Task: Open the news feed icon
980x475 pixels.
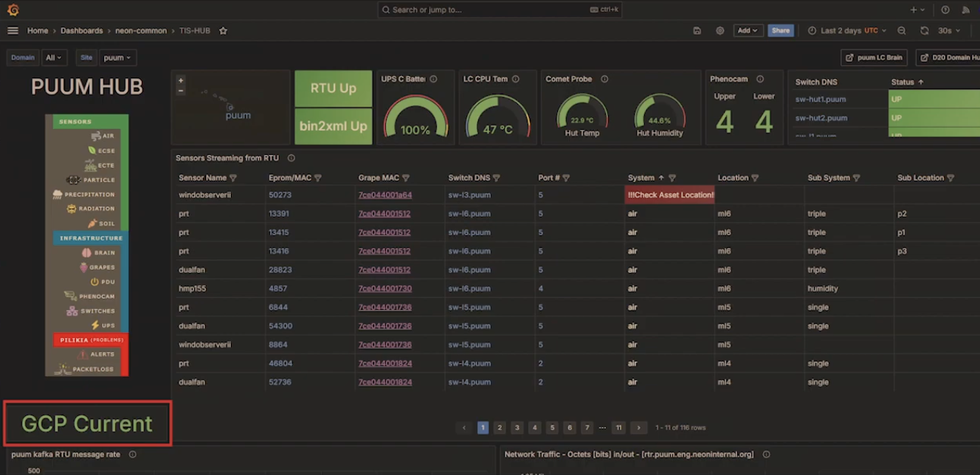Action: 965,10
